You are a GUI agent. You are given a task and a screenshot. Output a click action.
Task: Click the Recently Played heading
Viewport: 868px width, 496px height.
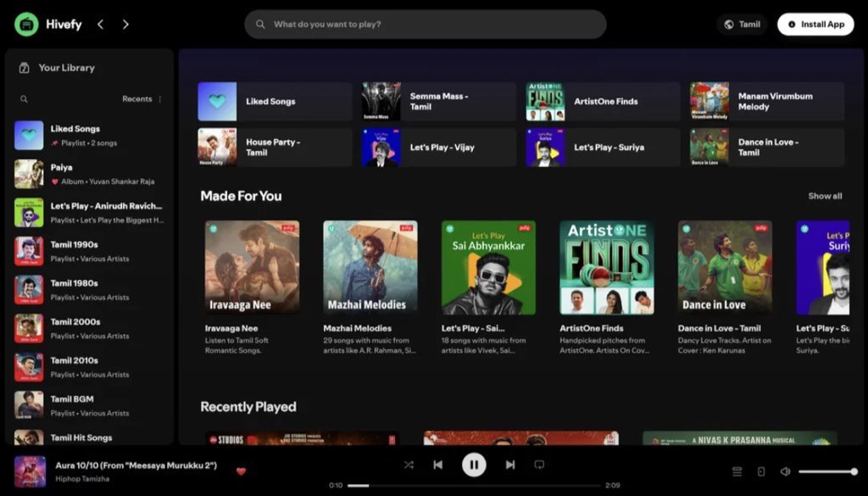(248, 407)
